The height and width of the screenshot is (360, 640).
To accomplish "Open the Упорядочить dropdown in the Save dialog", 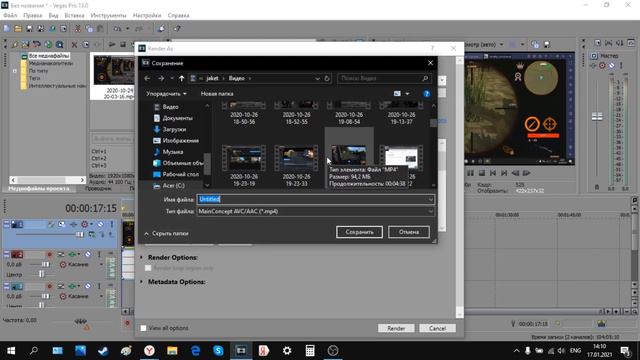I will coord(167,93).
